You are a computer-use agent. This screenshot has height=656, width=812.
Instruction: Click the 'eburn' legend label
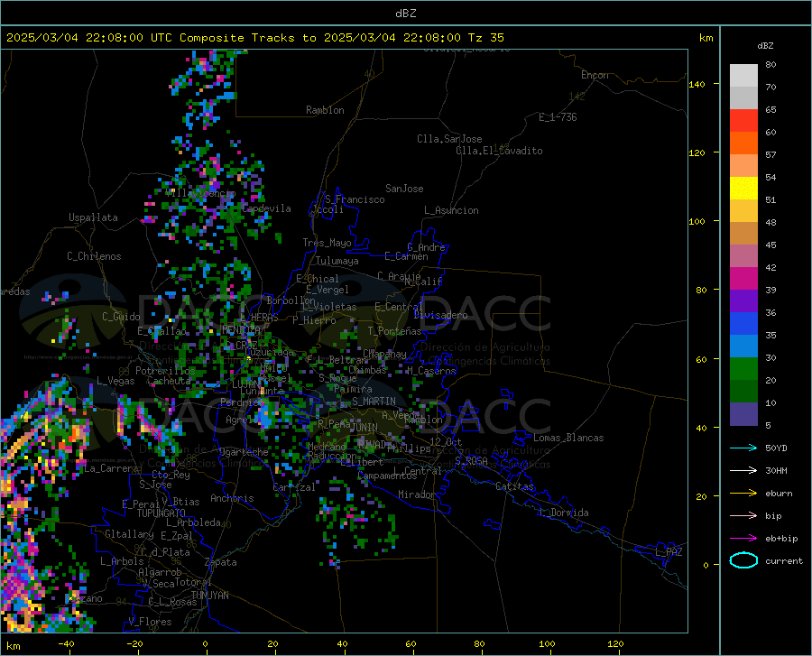779,494
